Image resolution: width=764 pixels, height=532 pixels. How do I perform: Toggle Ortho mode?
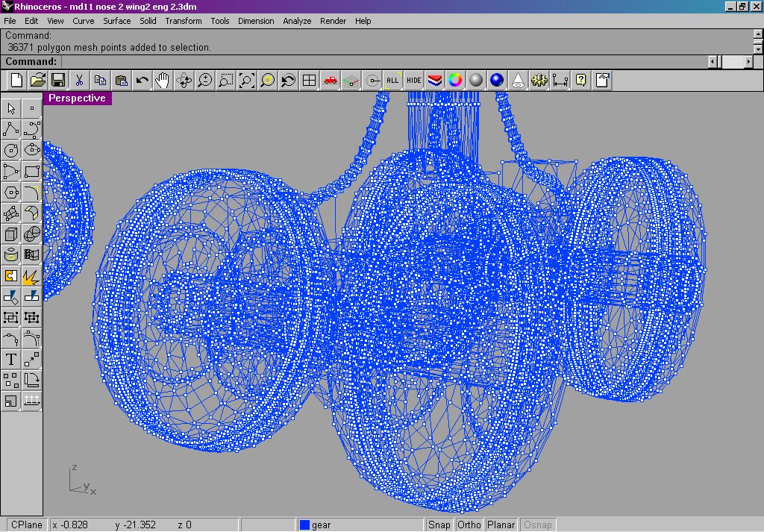(469, 525)
